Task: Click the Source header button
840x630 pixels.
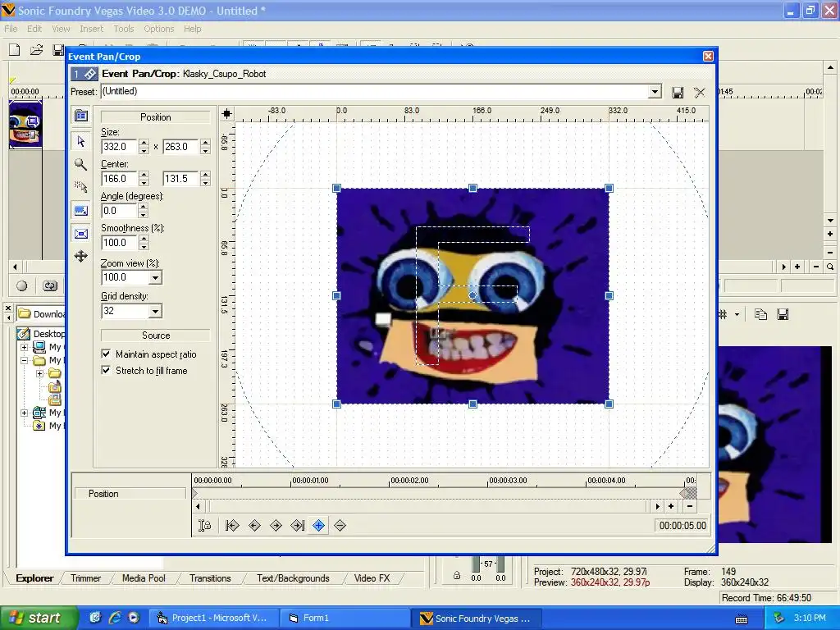Action: click(155, 336)
